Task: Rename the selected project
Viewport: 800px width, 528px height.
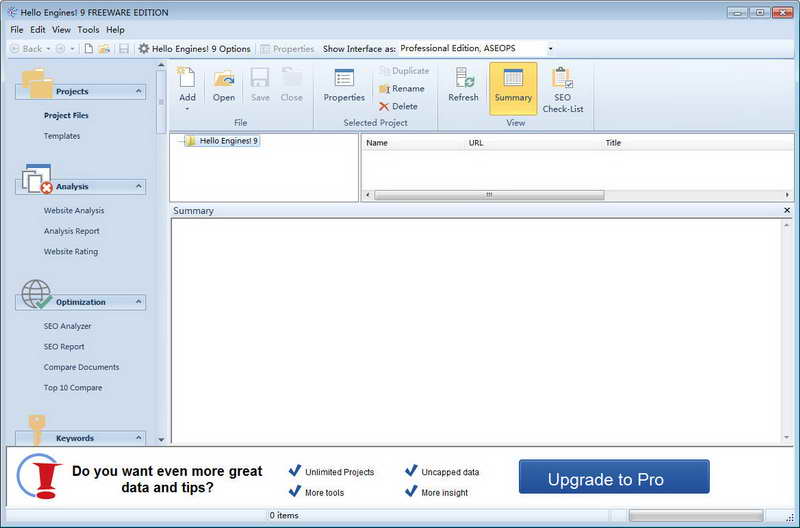Action: coord(402,89)
